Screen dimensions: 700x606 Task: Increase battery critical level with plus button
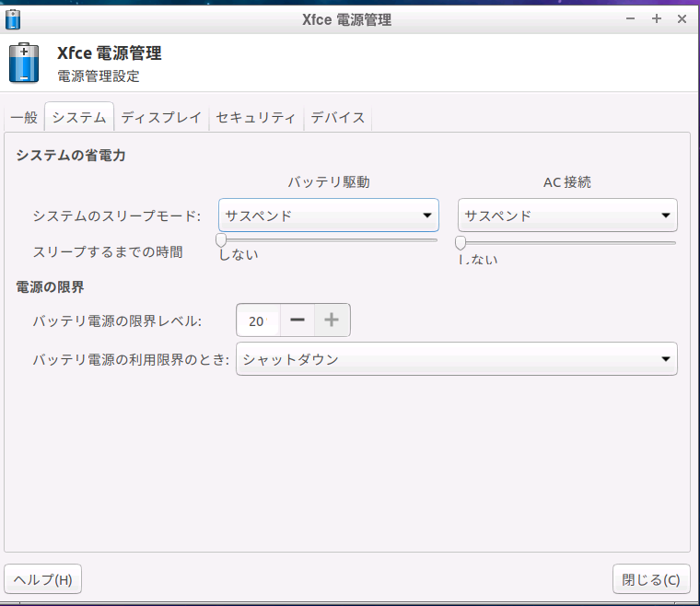332,320
